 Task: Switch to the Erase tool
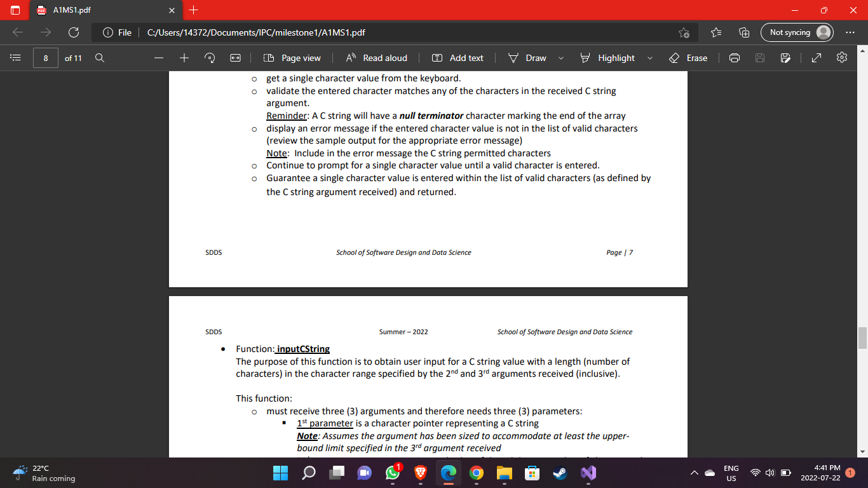(688, 57)
